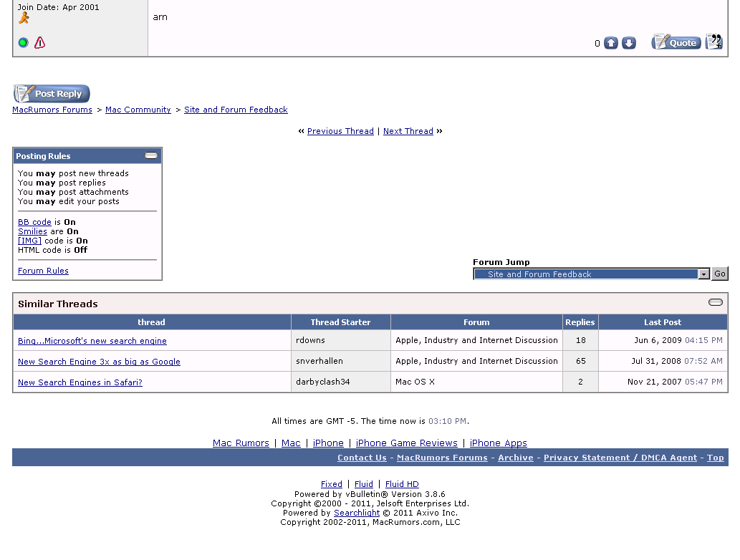
Task: Open the New Search Engines in Safari? thread
Action: tap(80, 382)
